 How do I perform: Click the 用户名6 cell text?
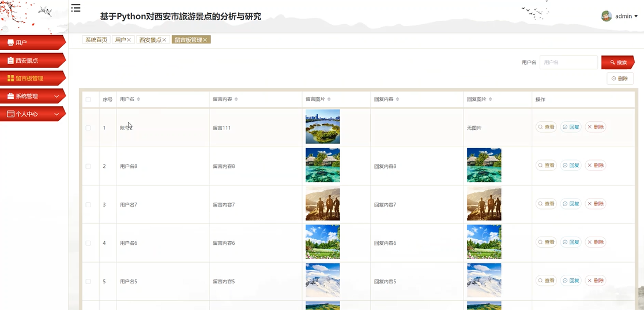(129, 243)
